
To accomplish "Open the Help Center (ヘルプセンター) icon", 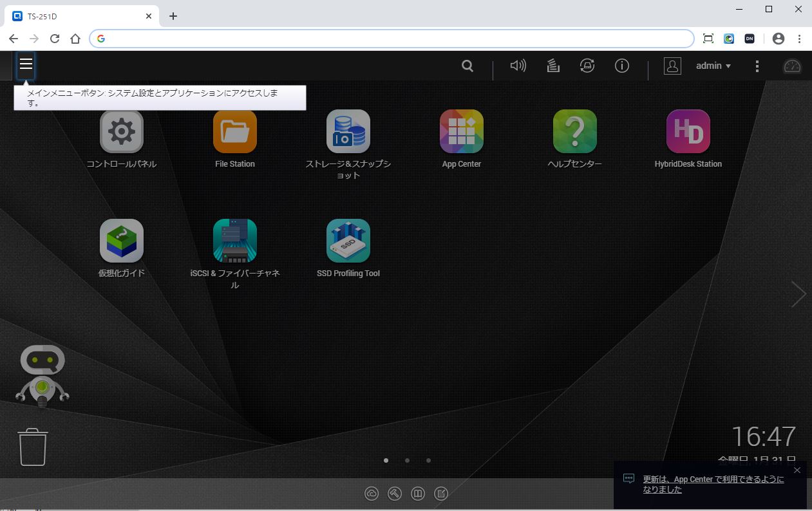I will (575, 132).
